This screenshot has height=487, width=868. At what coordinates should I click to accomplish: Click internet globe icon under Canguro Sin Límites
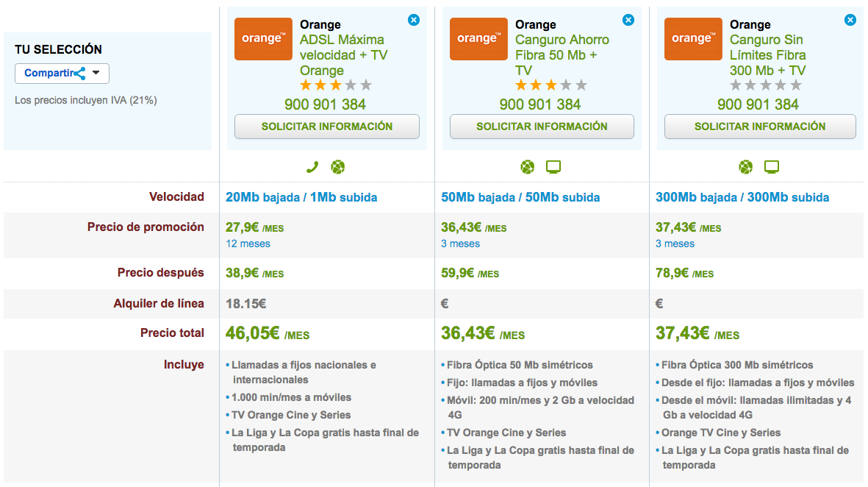point(746,167)
